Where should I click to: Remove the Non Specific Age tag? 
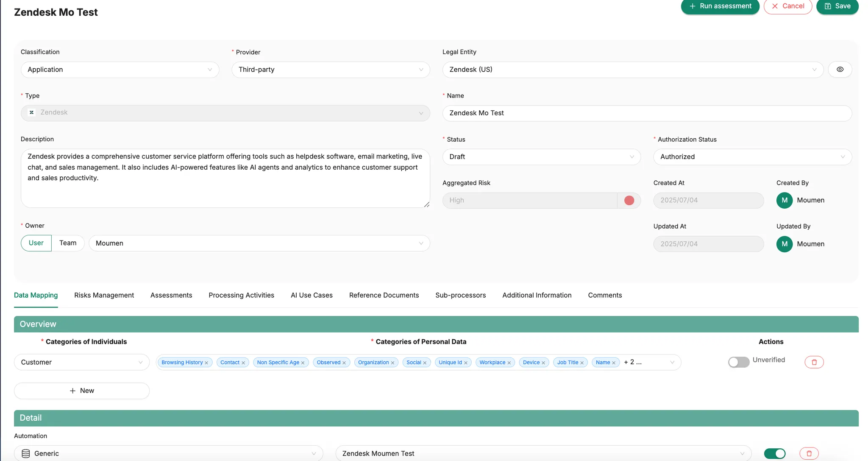303,363
